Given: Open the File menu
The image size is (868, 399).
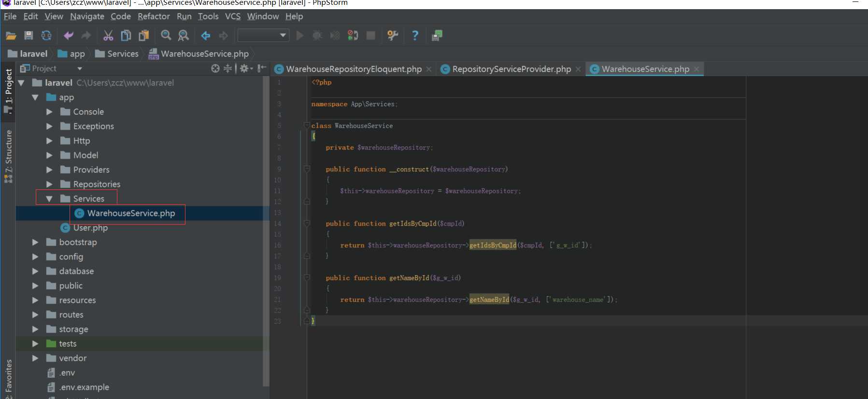Looking at the screenshot, I should point(10,16).
